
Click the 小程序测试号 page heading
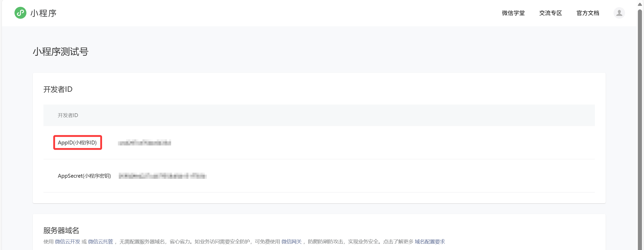click(x=61, y=52)
